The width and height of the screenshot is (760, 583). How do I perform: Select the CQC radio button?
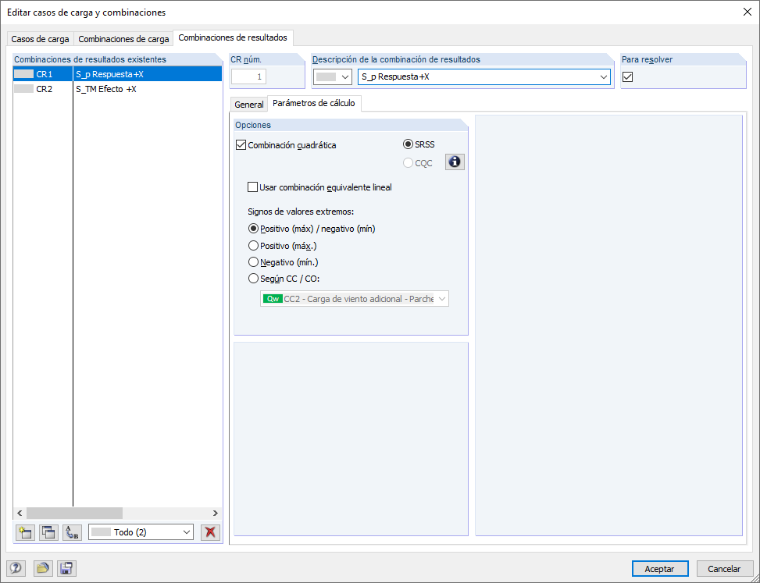(408, 163)
